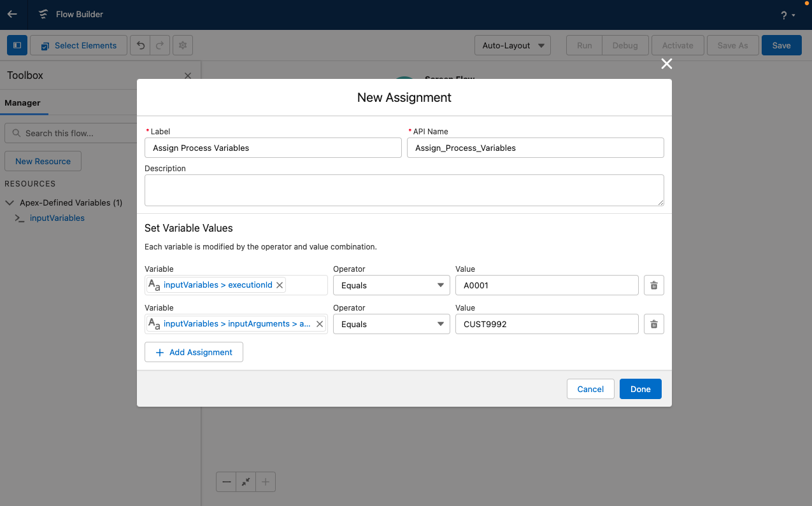Click the text type icon in executionId pill
This screenshot has width=812, height=506.
click(154, 285)
